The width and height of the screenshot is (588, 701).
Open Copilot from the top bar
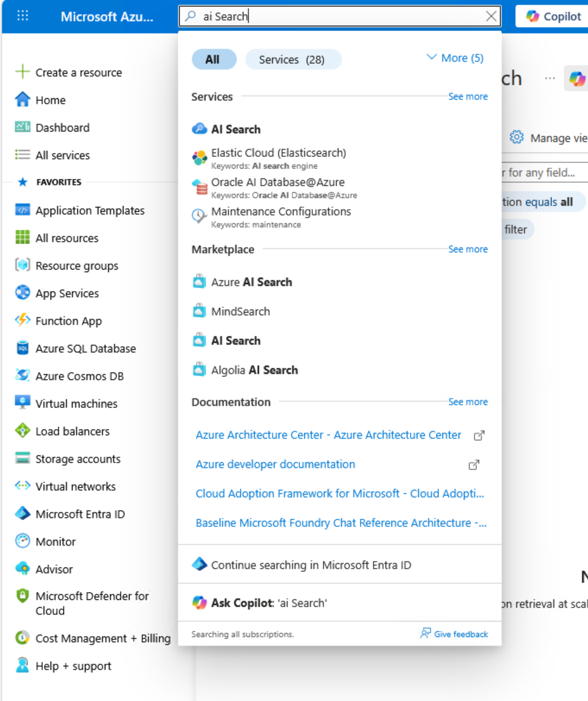(x=553, y=16)
